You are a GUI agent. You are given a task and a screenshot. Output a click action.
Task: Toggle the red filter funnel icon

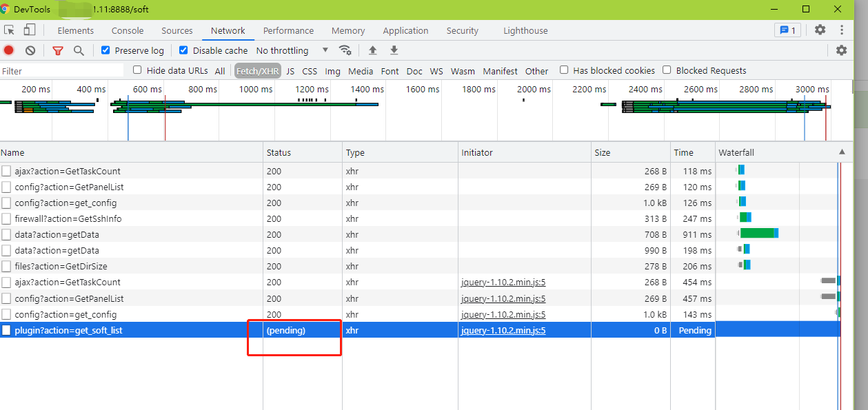[58, 50]
